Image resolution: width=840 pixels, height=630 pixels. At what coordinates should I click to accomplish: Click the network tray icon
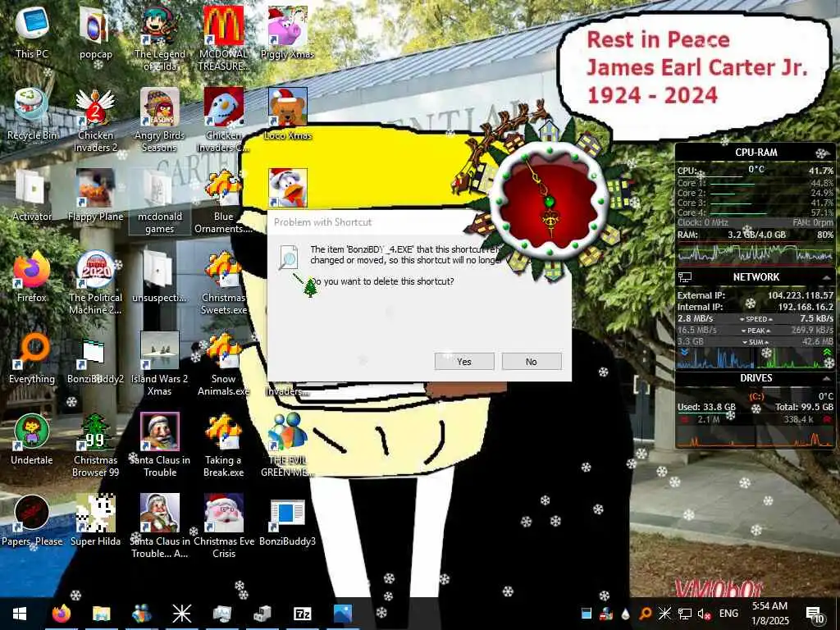[x=684, y=614]
